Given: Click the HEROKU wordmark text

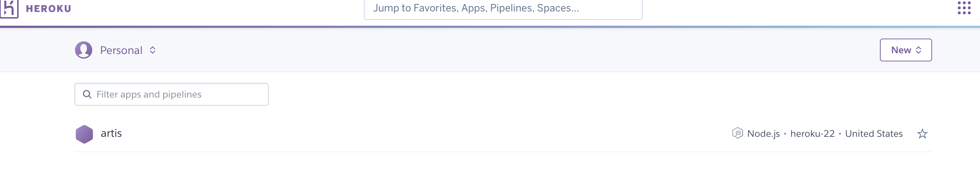Looking at the screenshot, I should click(x=48, y=9).
